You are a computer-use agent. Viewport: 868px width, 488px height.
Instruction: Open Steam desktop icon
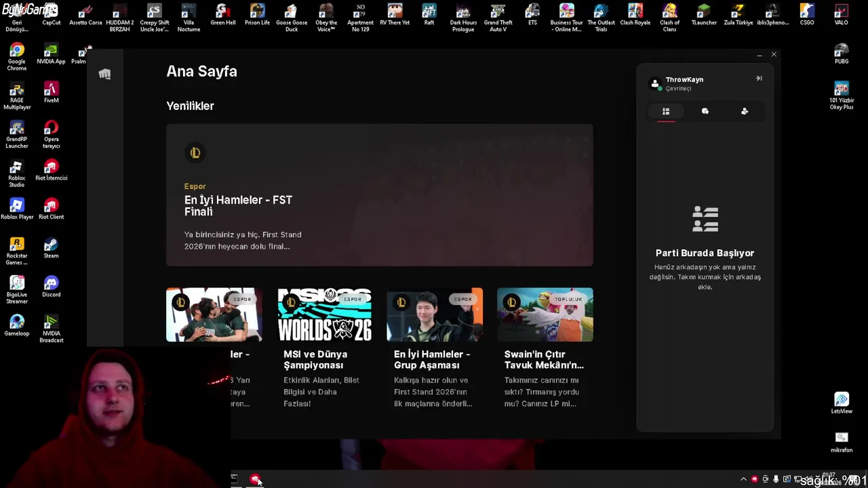click(x=51, y=247)
